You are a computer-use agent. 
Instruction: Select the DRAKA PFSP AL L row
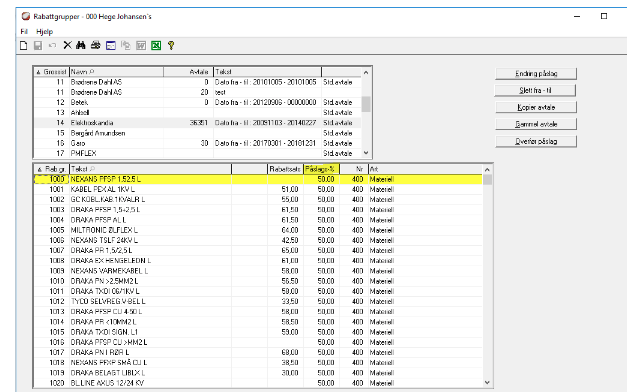tap(258, 220)
